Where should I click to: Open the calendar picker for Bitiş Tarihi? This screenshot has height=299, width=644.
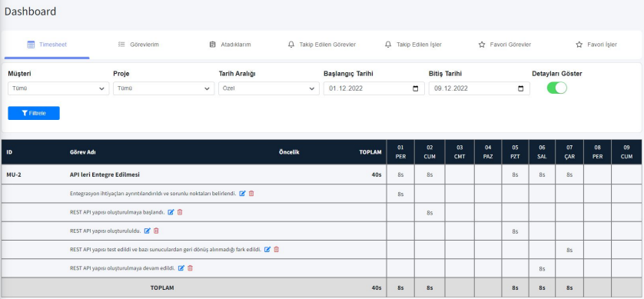pos(521,88)
